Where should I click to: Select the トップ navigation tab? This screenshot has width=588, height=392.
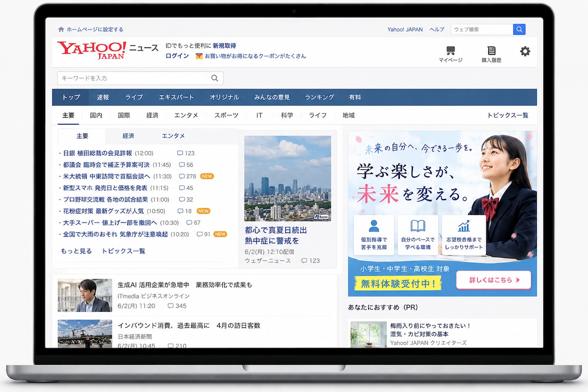[71, 97]
